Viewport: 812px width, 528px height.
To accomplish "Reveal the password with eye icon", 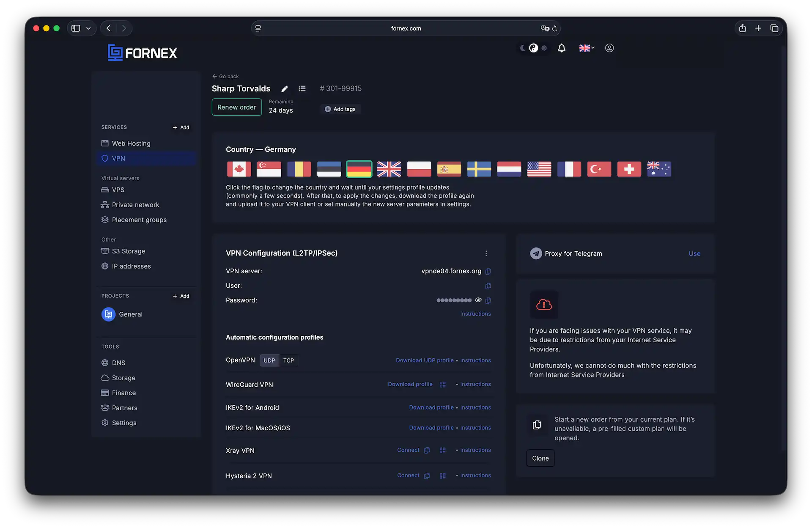I will tap(478, 300).
